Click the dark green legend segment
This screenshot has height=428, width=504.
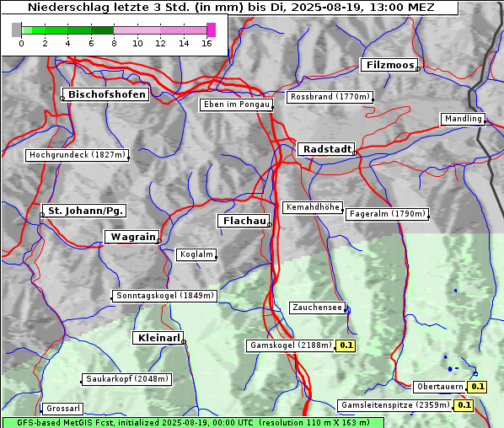pyautogui.click(x=103, y=30)
